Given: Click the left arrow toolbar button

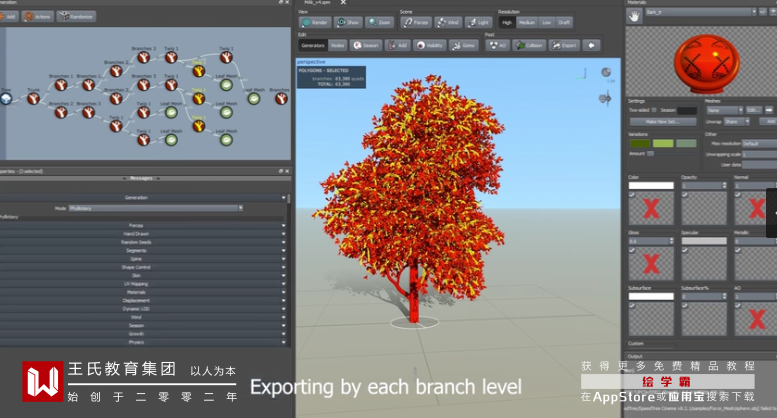Looking at the screenshot, I should click(591, 46).
